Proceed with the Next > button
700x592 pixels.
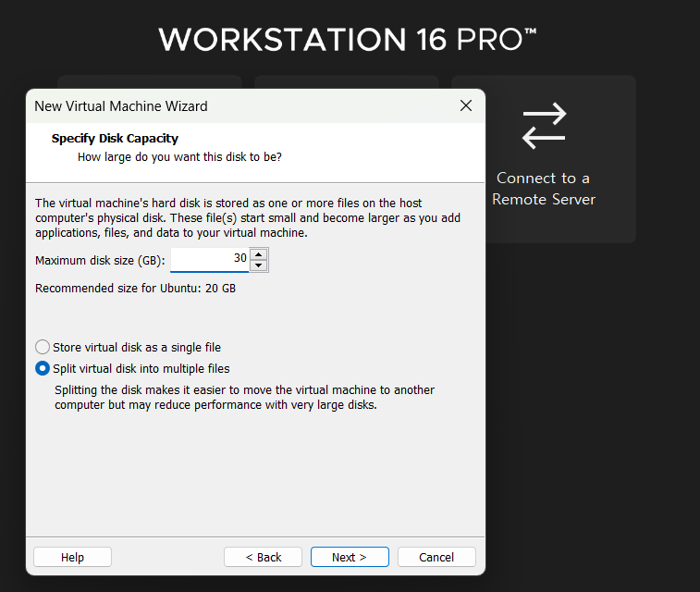click(350, 557)
